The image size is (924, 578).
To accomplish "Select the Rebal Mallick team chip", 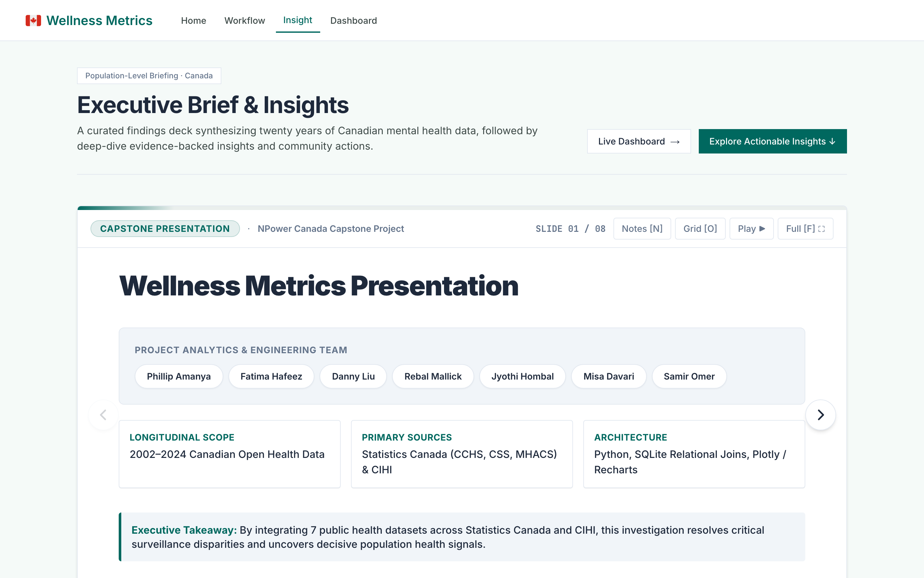I will [433, 377].
